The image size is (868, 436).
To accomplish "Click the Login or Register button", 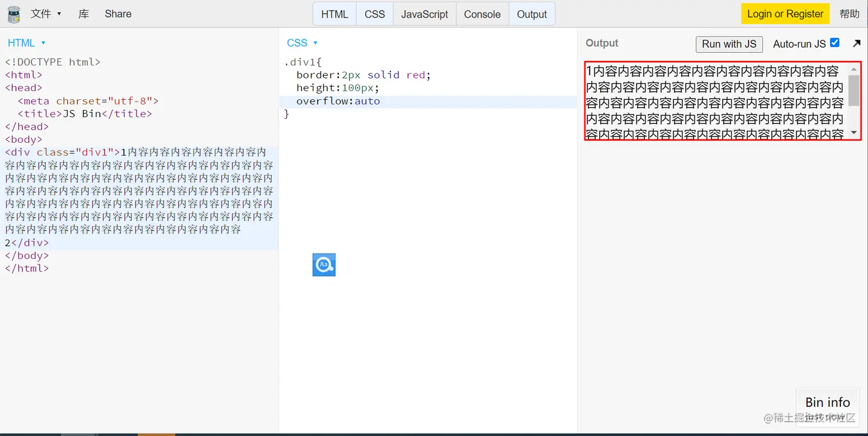I will (785, 14).
